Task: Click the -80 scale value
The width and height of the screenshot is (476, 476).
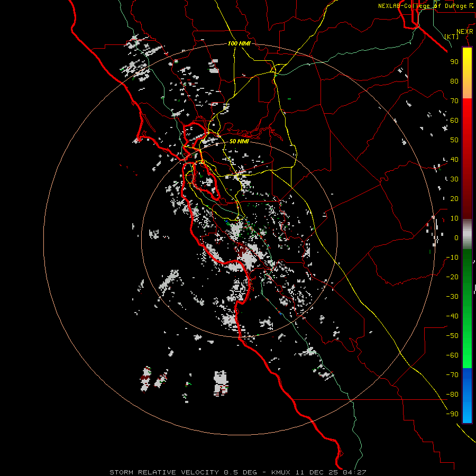Action: [452, 395]
